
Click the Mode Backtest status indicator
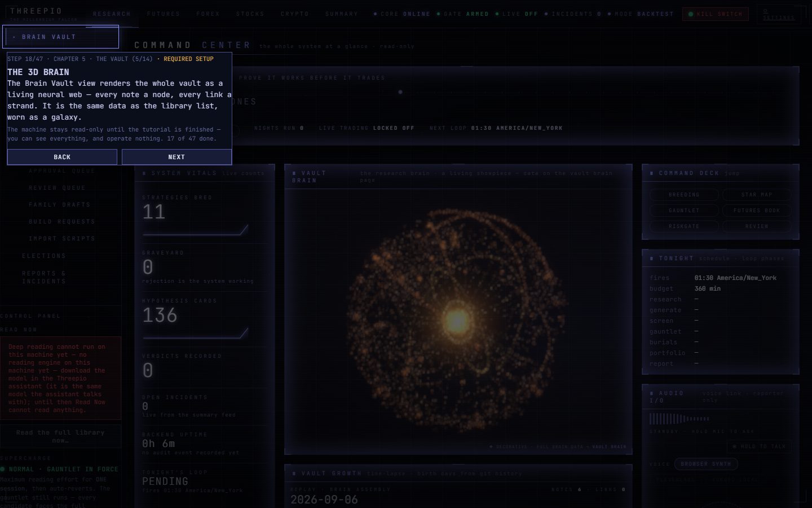[641, 14]
